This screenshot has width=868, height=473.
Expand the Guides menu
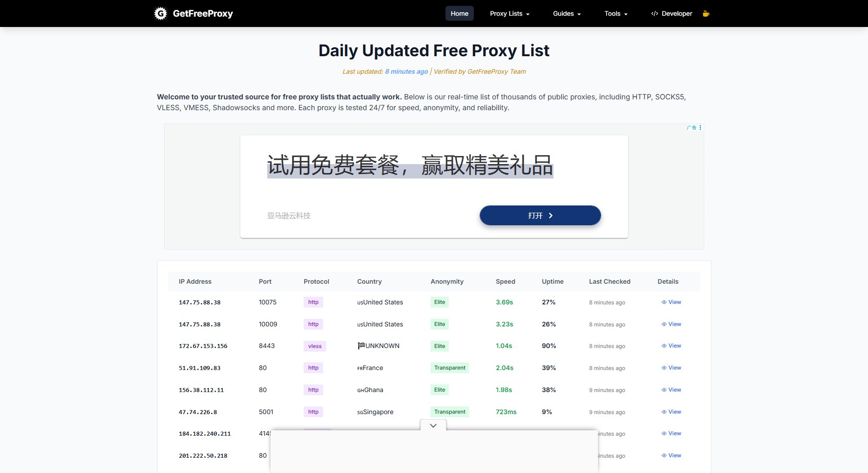coord(566,13)
